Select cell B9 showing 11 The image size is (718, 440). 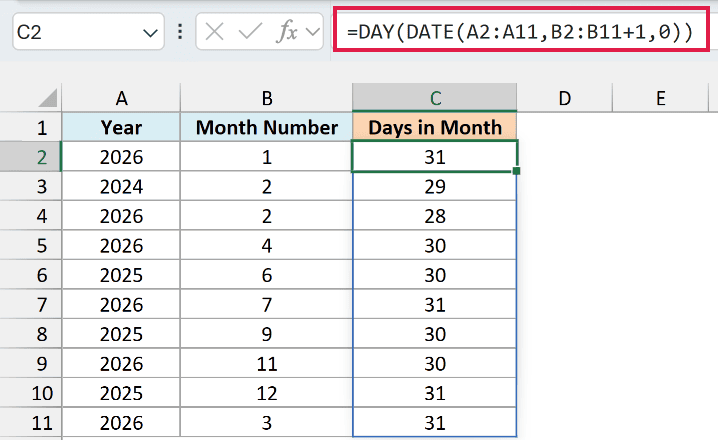coord(267,364)
